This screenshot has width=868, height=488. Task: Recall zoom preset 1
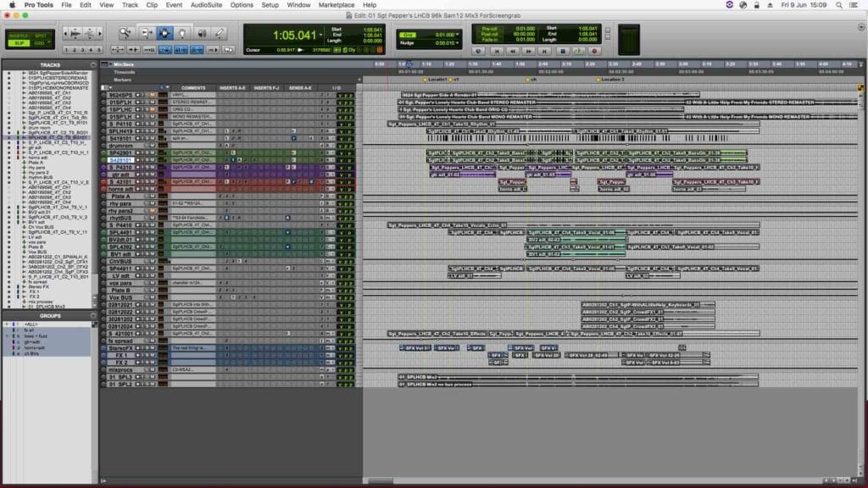pos(66,50)
